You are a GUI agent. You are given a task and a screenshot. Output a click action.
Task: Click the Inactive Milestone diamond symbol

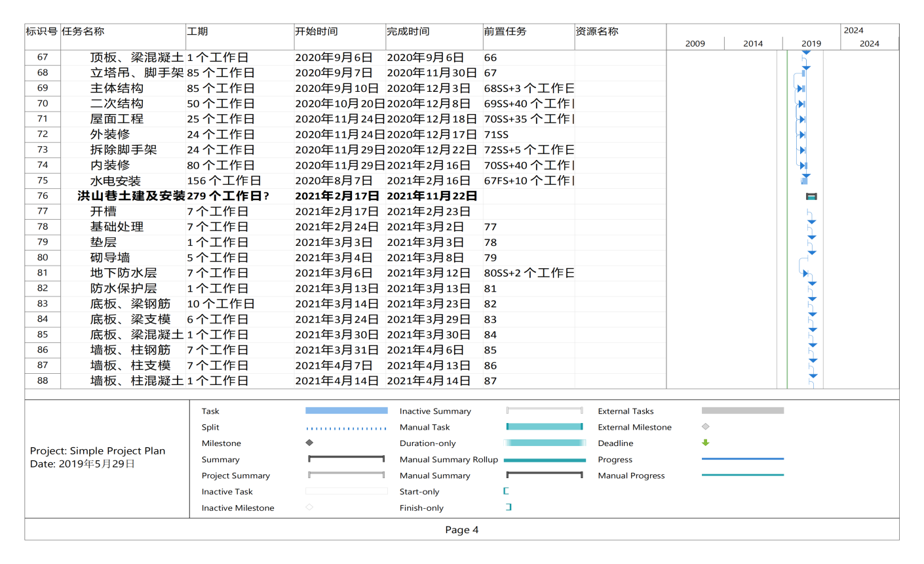click(x=309, y=507)
